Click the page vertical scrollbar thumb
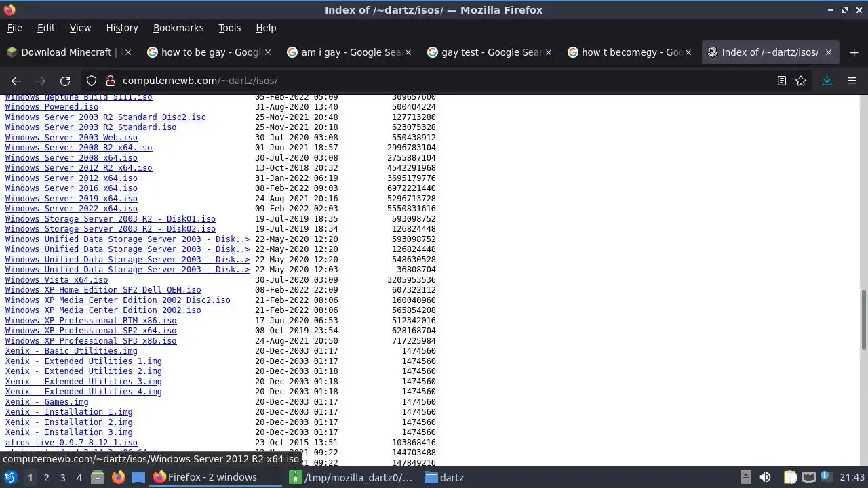 [863, 321]
